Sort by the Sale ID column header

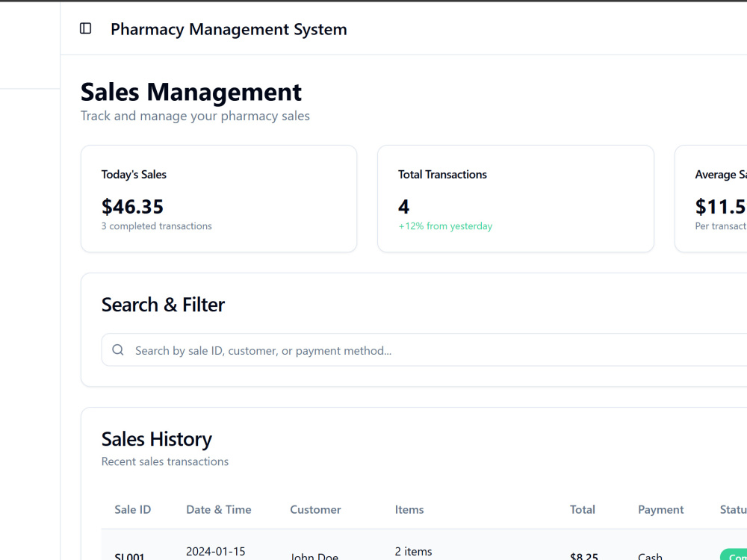132,509
